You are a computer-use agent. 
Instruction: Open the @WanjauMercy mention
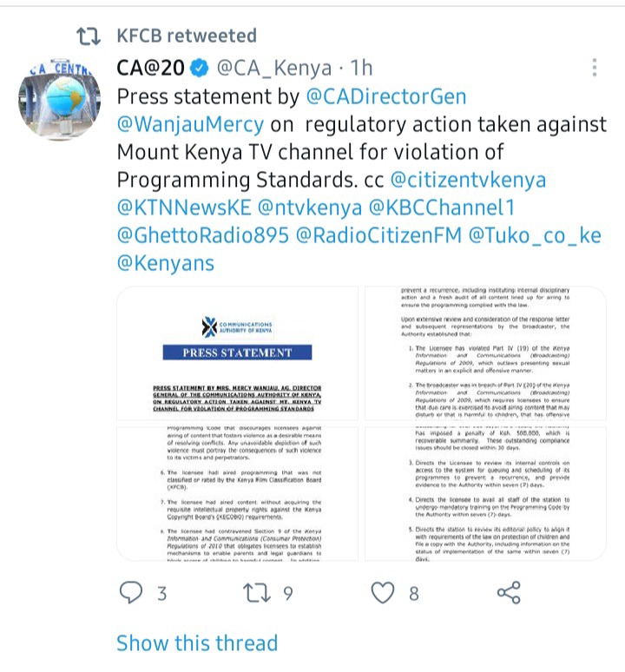191,124
